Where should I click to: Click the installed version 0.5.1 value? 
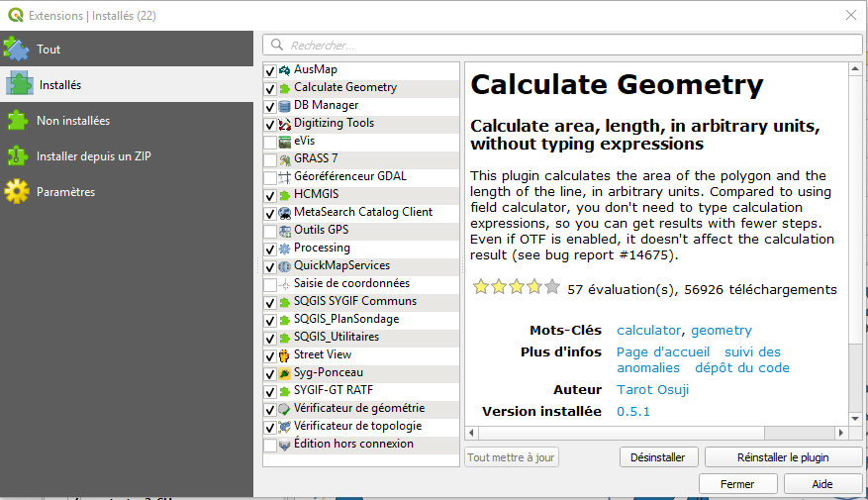click(633, 412)
